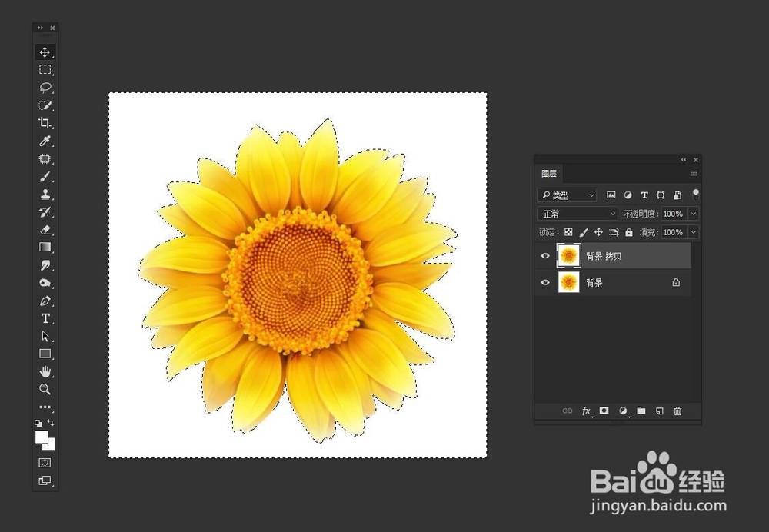Open the background color picker swatch
Screen dimensions: 769x532
(x=50, y=445)
